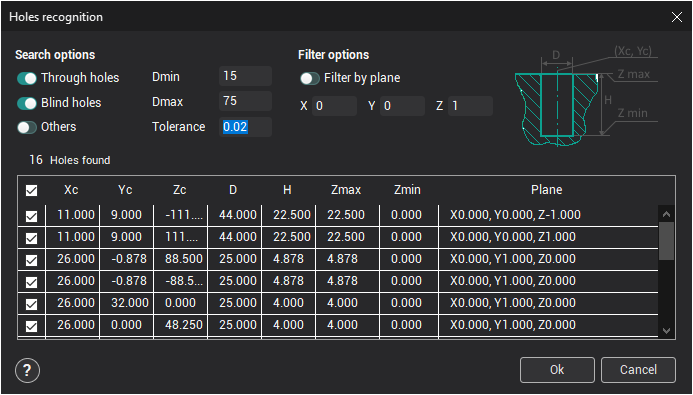Image resolution: width=693 pixels, height=395 pixels.
Task: Click the D column header
Action: (x=233, y=190)
